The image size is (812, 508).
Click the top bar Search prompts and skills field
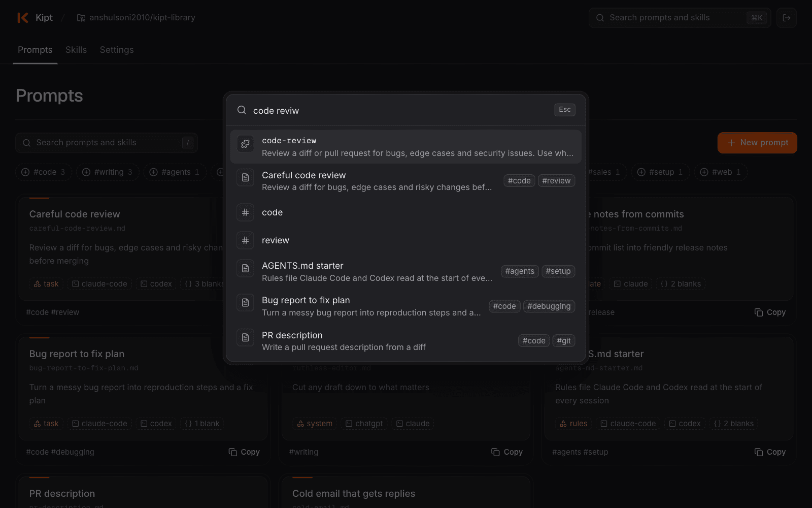pyautogui.click(x=680, y=18)
